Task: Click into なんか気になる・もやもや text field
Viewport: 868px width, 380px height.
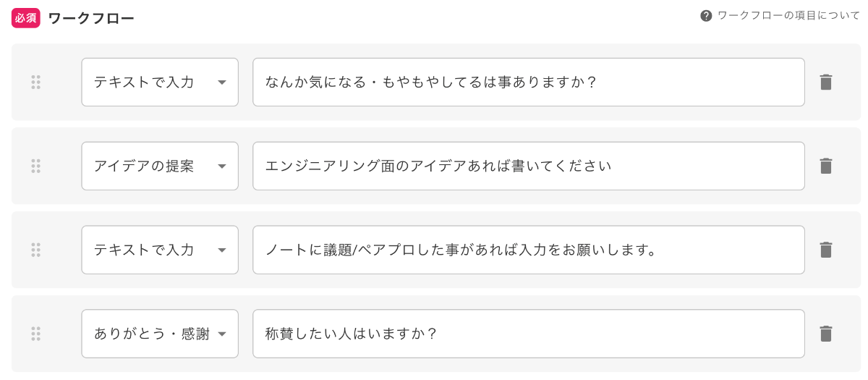Action: click(x=528, y=83)
